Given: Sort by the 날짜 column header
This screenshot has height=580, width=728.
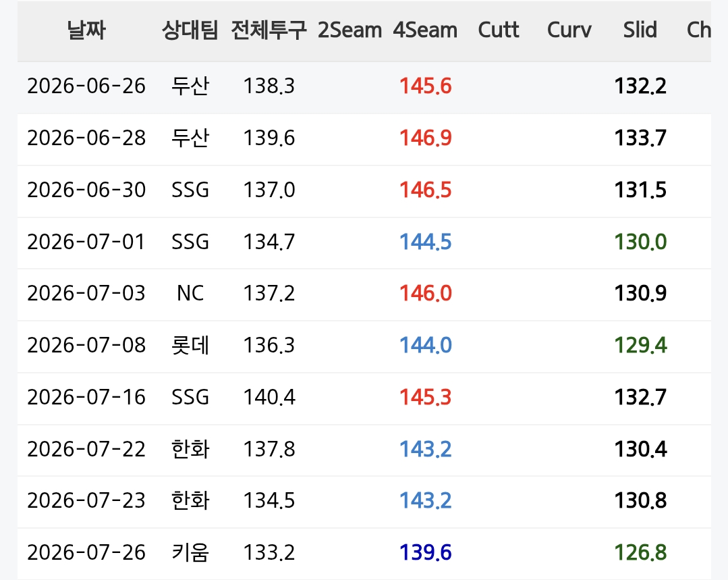Looking at the screenshot, I should point(86,30).
